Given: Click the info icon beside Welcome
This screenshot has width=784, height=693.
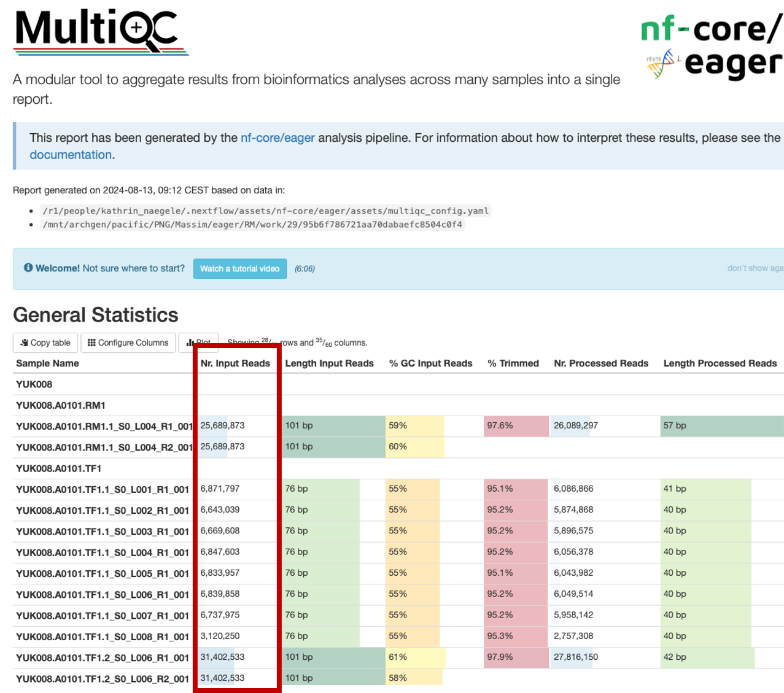Looking at the screenshot, I should click(x=28, y=268).
